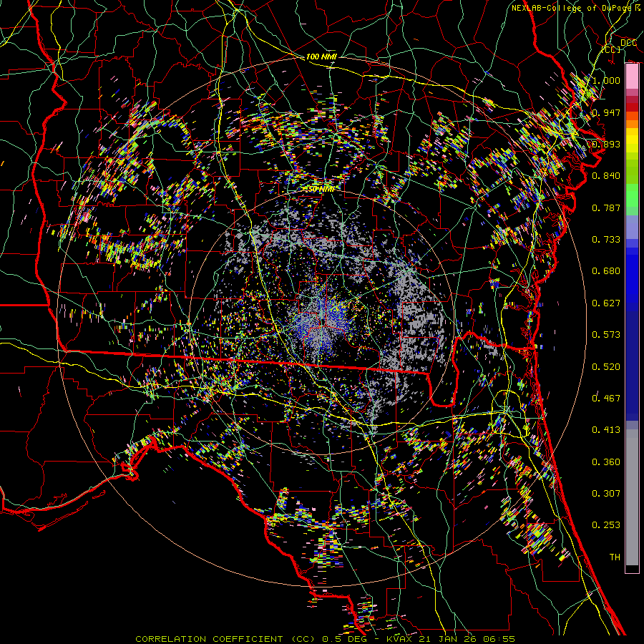Pick the gray segment of the color bar
Screen dimensions: 644x644
[x=632, y=497]
